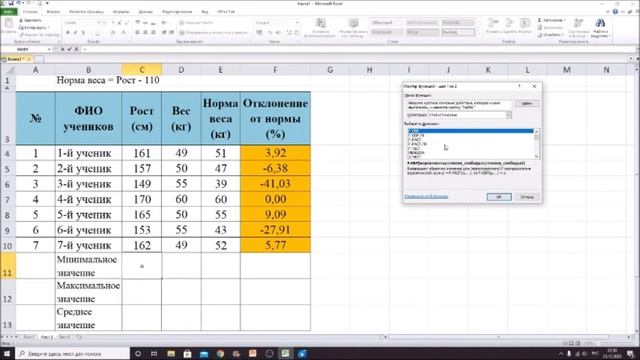Click the function search description field
Viewport: 640px width, 360px height.
click(459, 105)
